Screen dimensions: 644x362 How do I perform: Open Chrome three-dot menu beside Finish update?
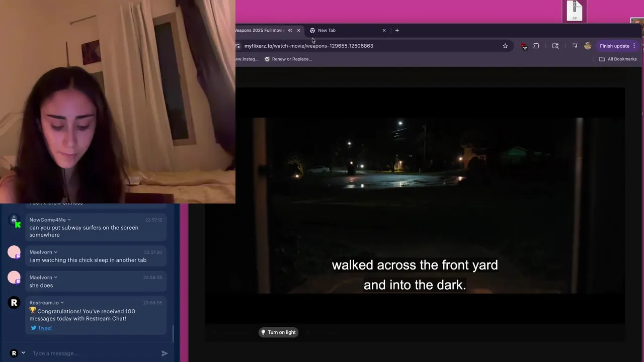click(634, 46)
